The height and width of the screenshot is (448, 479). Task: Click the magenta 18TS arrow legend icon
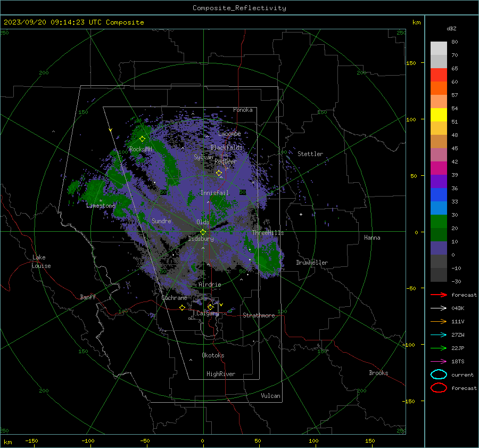coord(439,362)
